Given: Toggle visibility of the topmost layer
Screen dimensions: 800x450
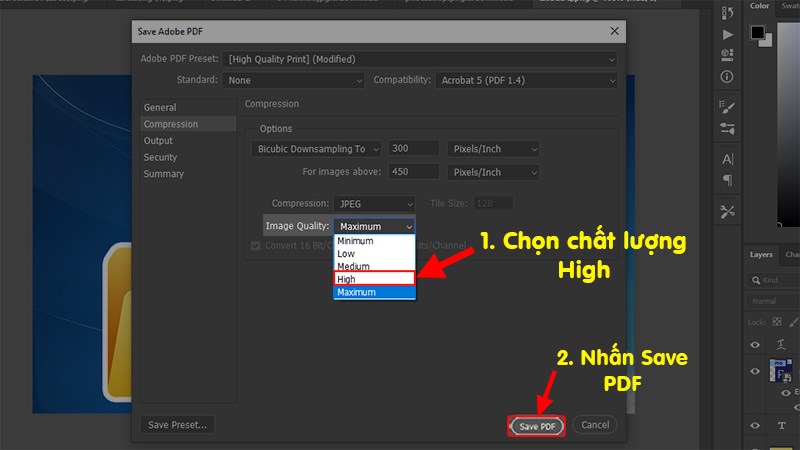Looking at the screenshot, I should pos(757,341).
